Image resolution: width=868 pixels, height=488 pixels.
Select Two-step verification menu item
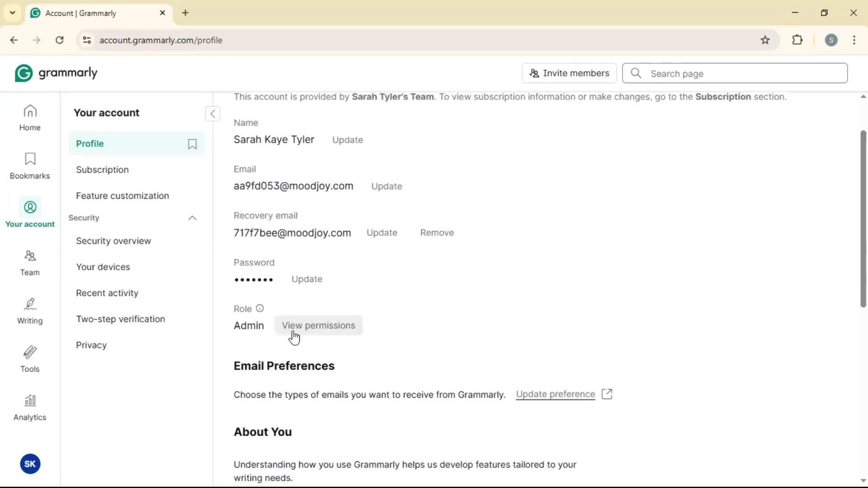[x=120, y=319]
